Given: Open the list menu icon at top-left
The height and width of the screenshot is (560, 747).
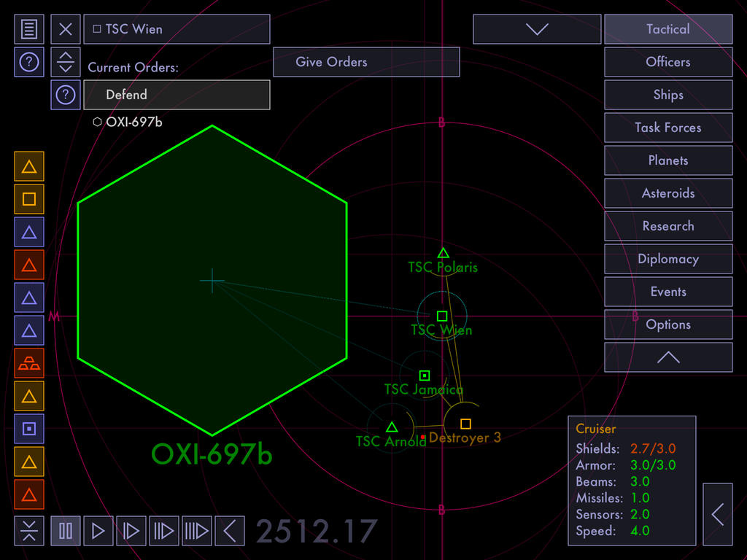Looking at the screenshot, I should tap(29, 29).
